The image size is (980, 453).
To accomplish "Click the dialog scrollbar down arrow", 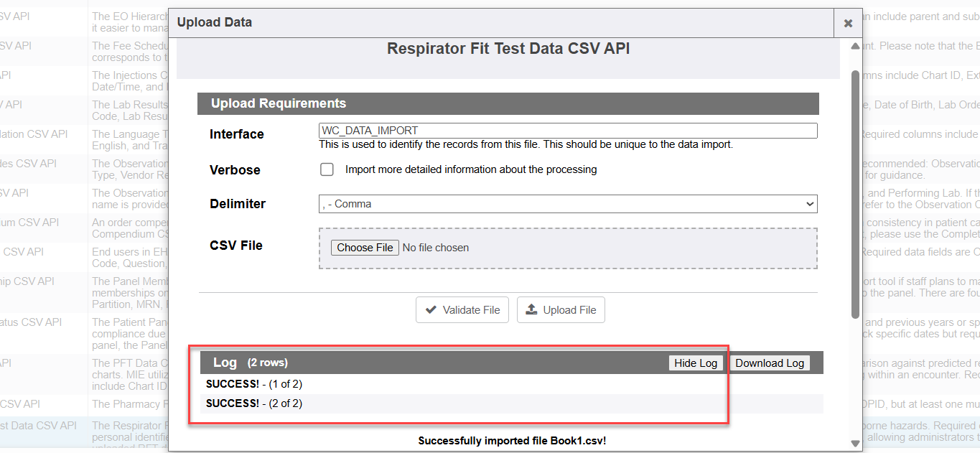I will point(854,443).
